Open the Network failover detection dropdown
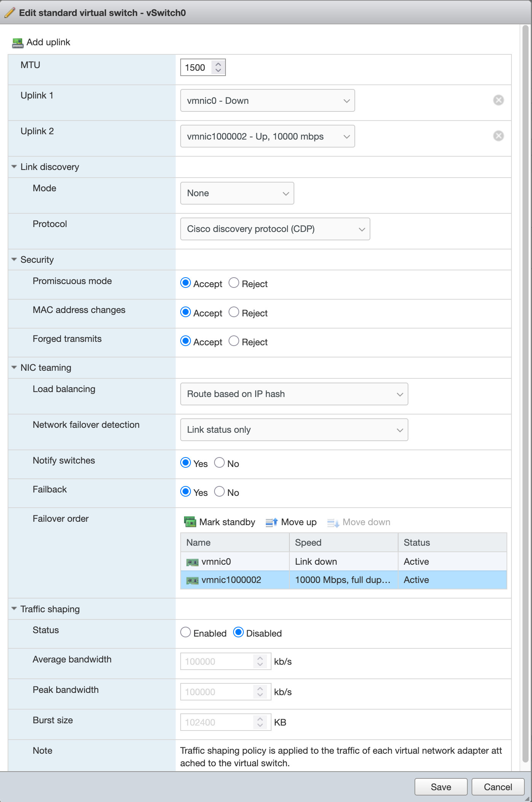532x802 pixels. 294,430
